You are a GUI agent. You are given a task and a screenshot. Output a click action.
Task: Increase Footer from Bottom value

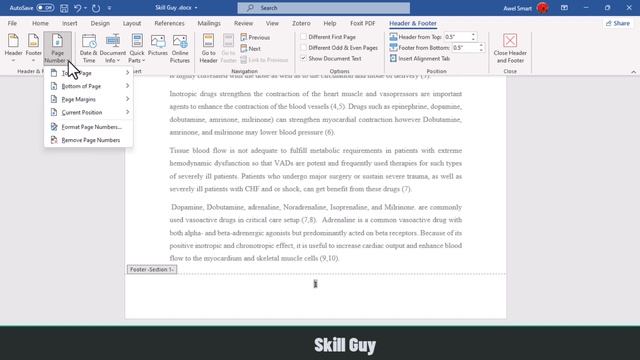coord(481,45)
